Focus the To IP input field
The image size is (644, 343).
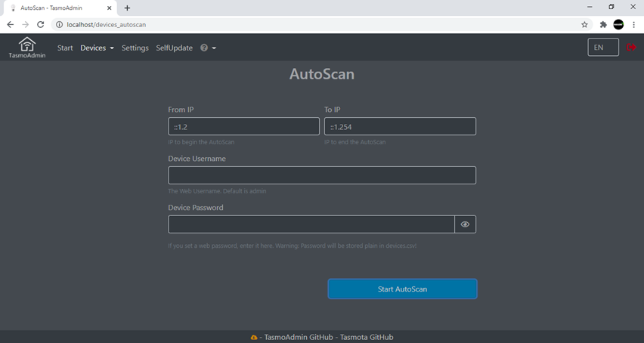400,126
